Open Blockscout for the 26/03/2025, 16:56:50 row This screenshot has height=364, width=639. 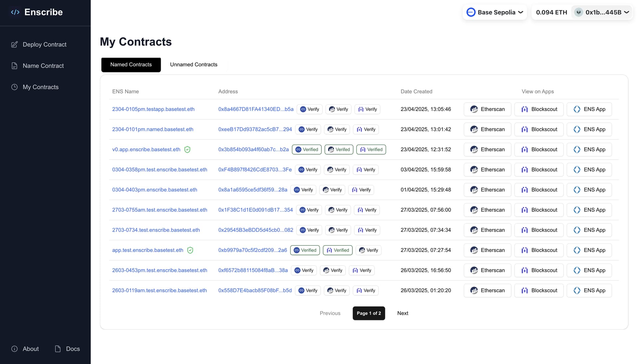coord(539,270)
